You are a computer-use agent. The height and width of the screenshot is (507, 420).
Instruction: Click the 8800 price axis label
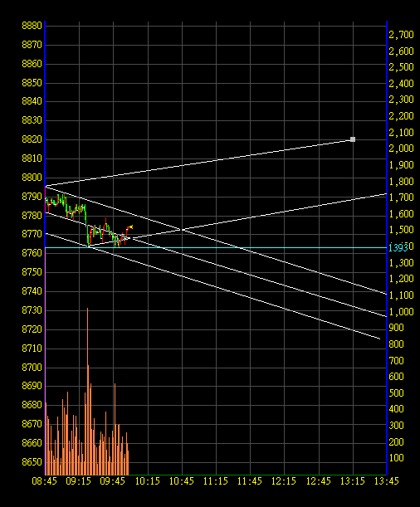click(x=32, y=178)
